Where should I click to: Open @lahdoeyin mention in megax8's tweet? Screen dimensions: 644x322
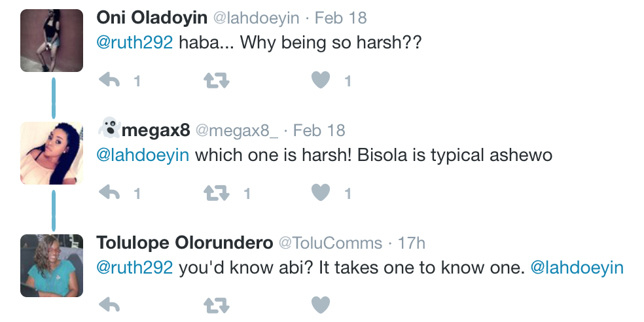[x=143, y=155]
